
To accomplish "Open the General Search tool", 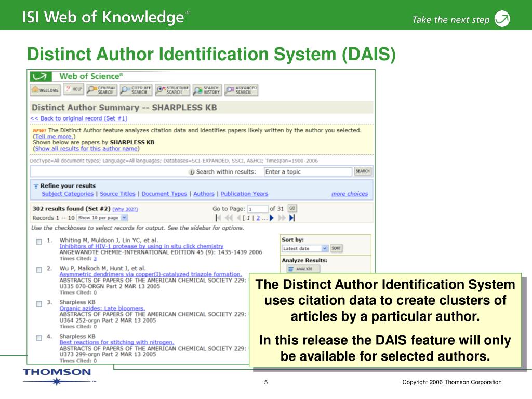I will click(x=102, y=90).
